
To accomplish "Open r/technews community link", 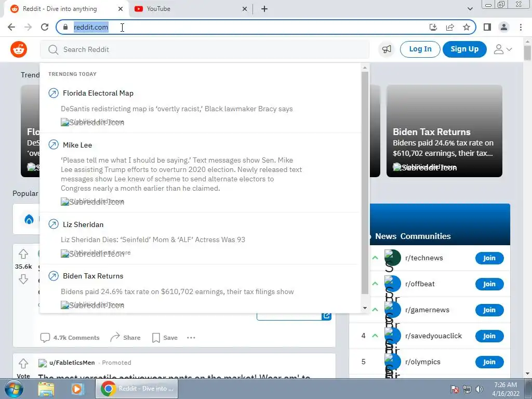I will (x=424, y=258).
